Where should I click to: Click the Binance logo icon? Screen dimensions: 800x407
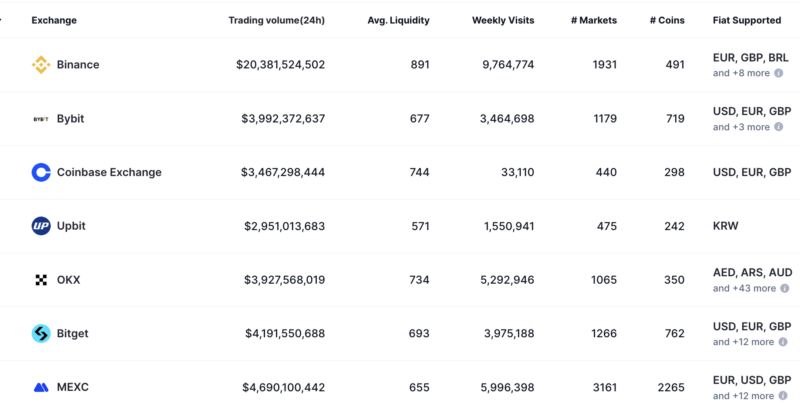[x=41, y=65]
